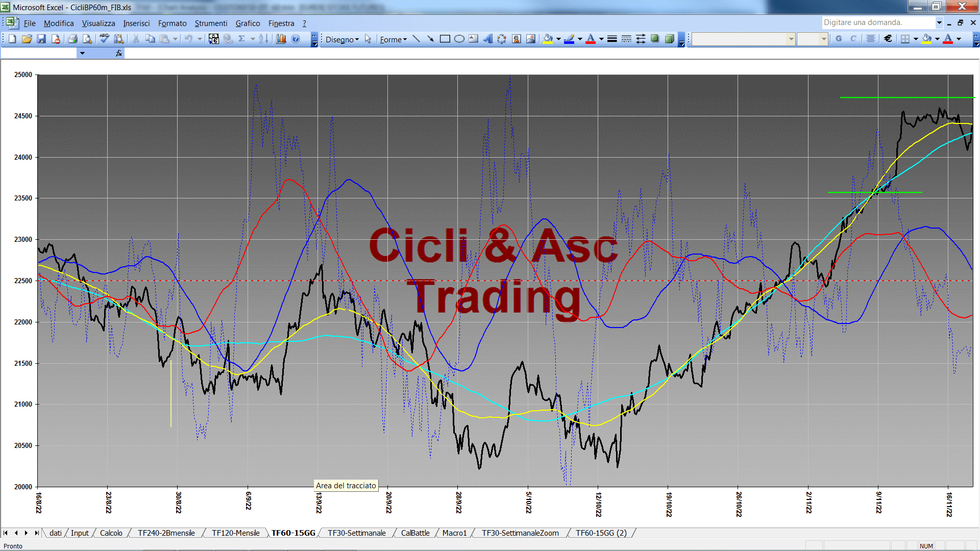This screenshot has width=980, height=551.
Task: Open the Disegno drop-down menu
Action: tap(342, 39)
